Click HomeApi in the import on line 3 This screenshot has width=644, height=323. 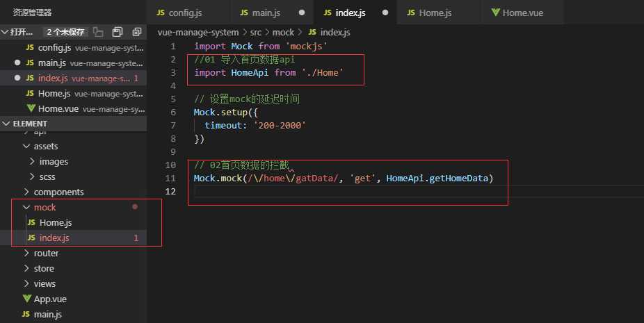[x=250, y=73]
